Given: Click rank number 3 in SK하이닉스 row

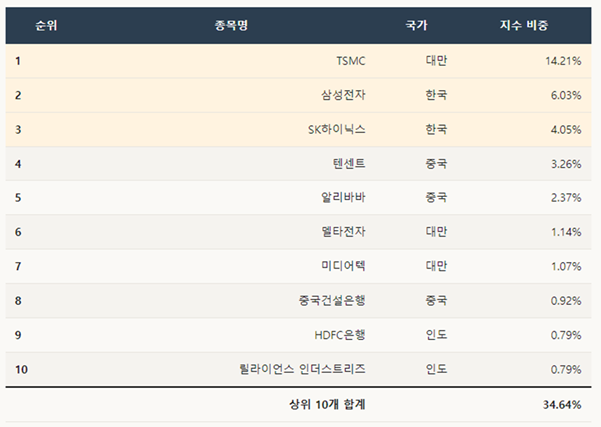Looking at the screenshot, I should [18, 130].
